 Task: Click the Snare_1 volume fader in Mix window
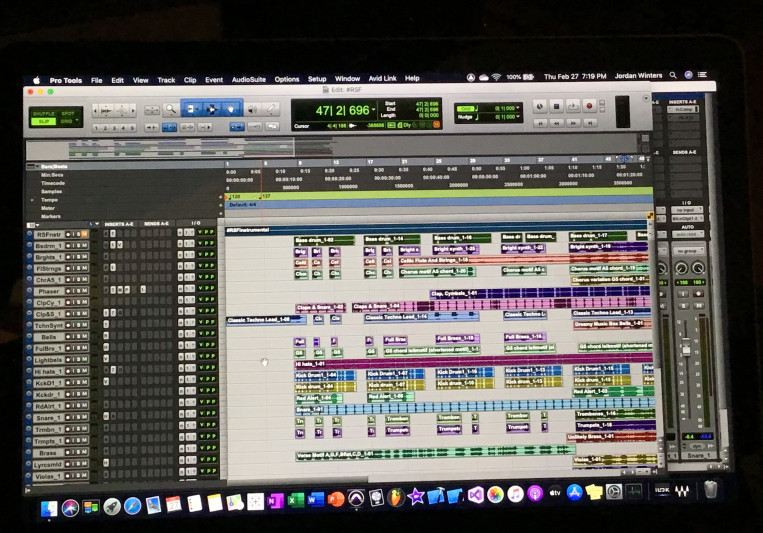point(686,347)
